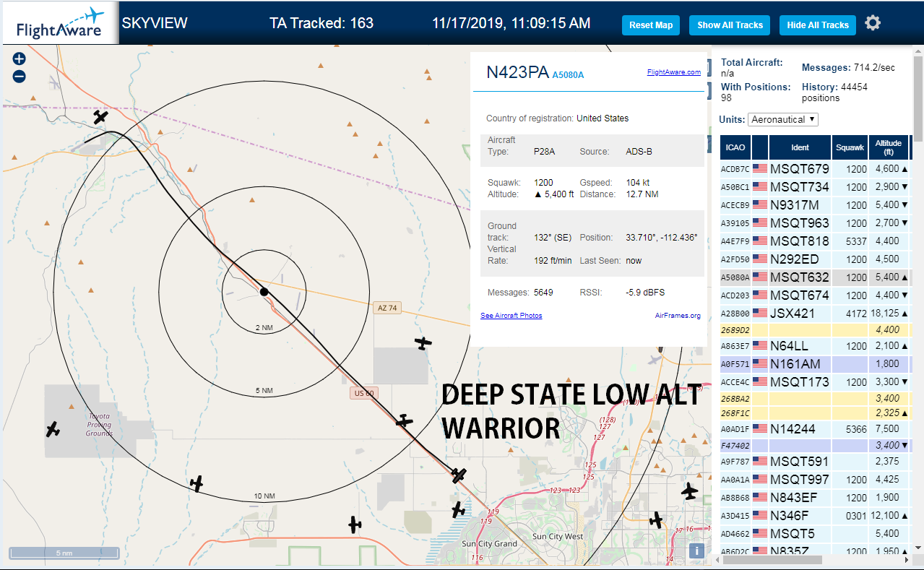924x570 pixels.
Task: Select aircraft icon just east of AZ 74 label
Action: pyautogui.click(x=423, y=343)
